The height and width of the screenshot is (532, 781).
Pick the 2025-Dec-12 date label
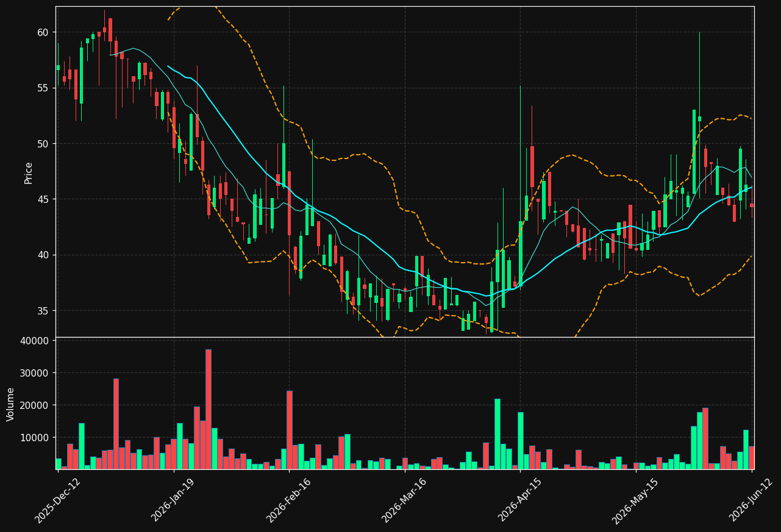(57, 500)
